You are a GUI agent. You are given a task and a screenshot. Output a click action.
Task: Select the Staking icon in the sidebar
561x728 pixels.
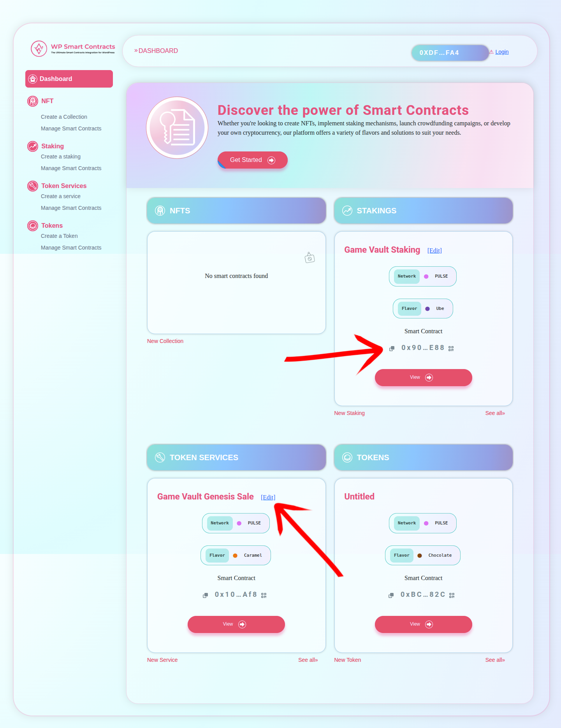click(32, 146)
